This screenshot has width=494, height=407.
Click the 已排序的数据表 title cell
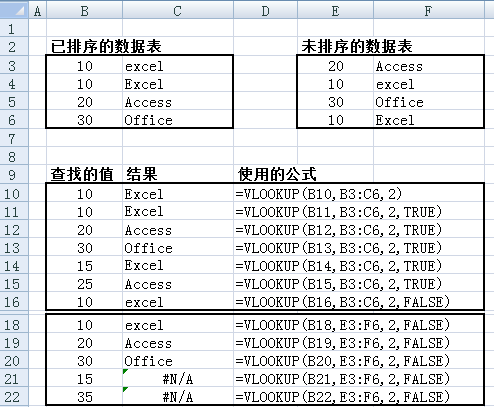tap(106, 46)
